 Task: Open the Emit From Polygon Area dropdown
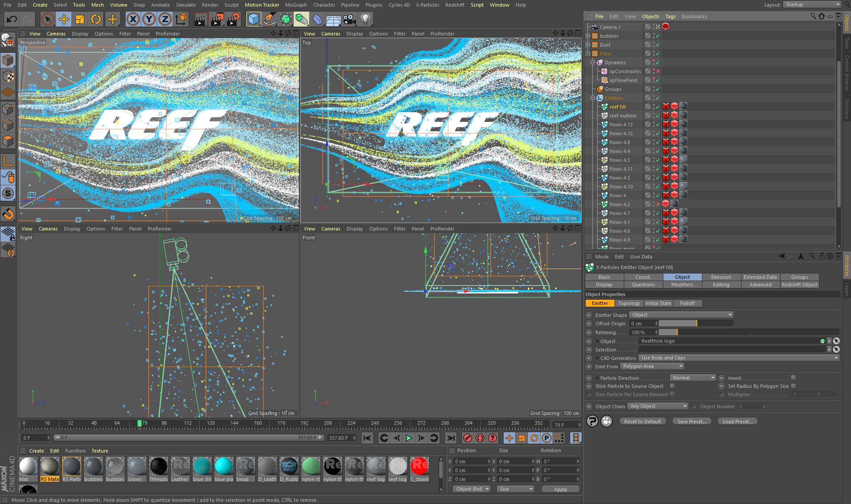coord(652,366)
